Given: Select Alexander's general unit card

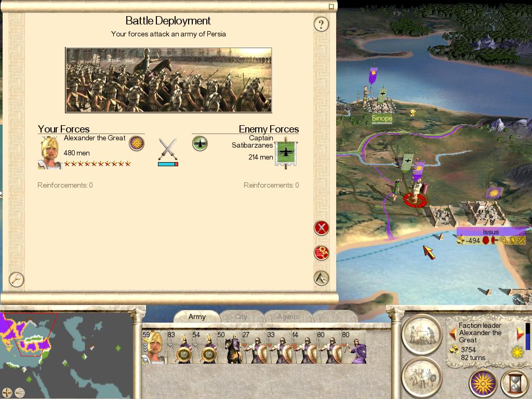Looking at the screenshot, I should click(x=154, y=347).
